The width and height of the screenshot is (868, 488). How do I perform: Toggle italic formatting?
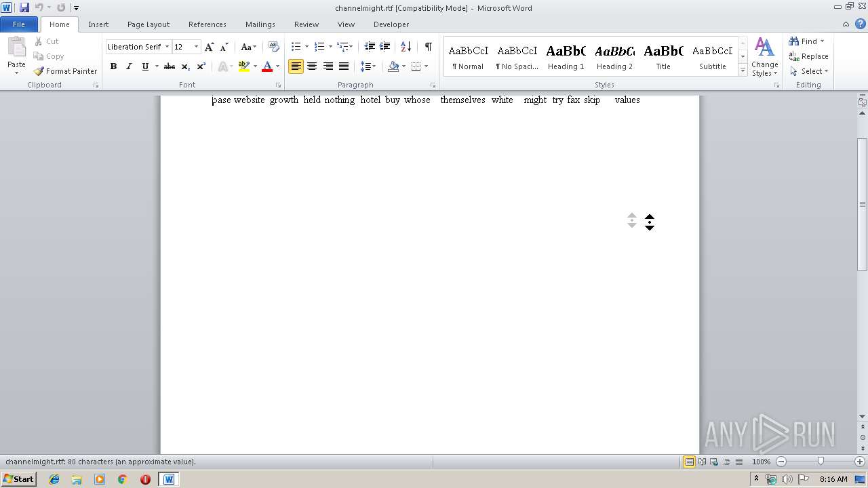pyautogui.click(x=129, y=66)
